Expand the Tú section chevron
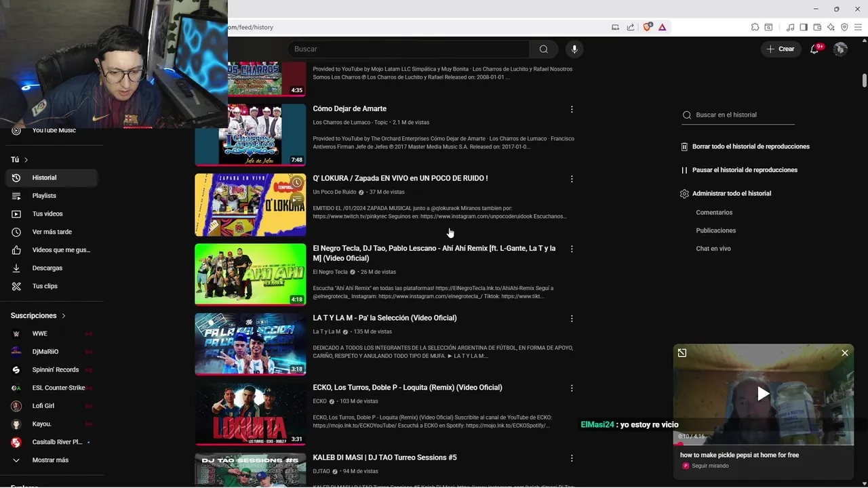Screen dimensions: 868x488 [26, 160]
